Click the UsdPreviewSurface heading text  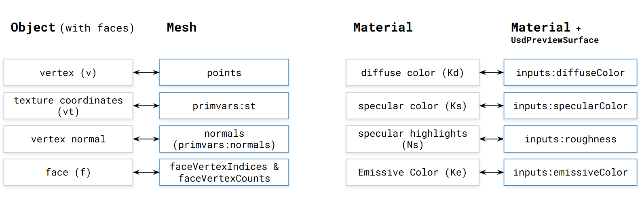tap(555, 40)
